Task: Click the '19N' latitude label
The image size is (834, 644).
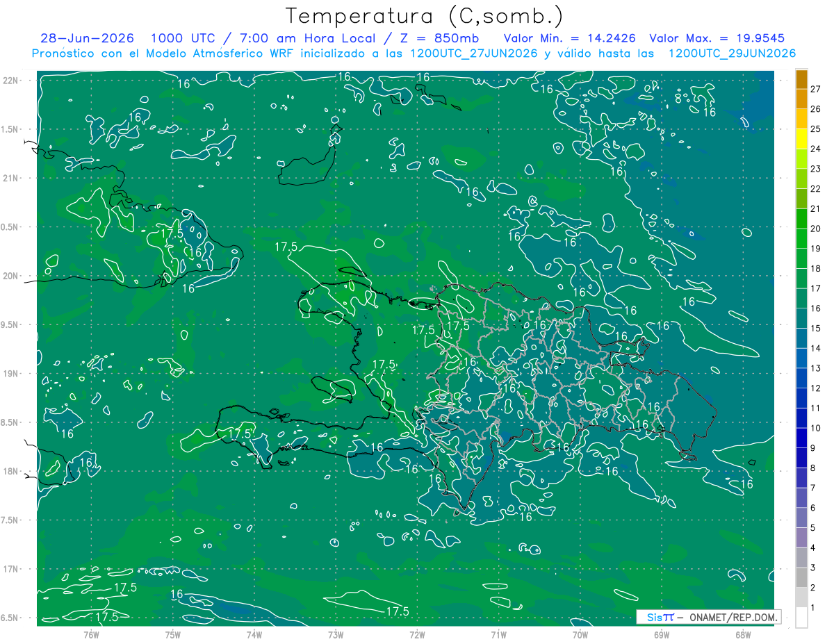Action: pyautogui.click(x=10, y=374)
